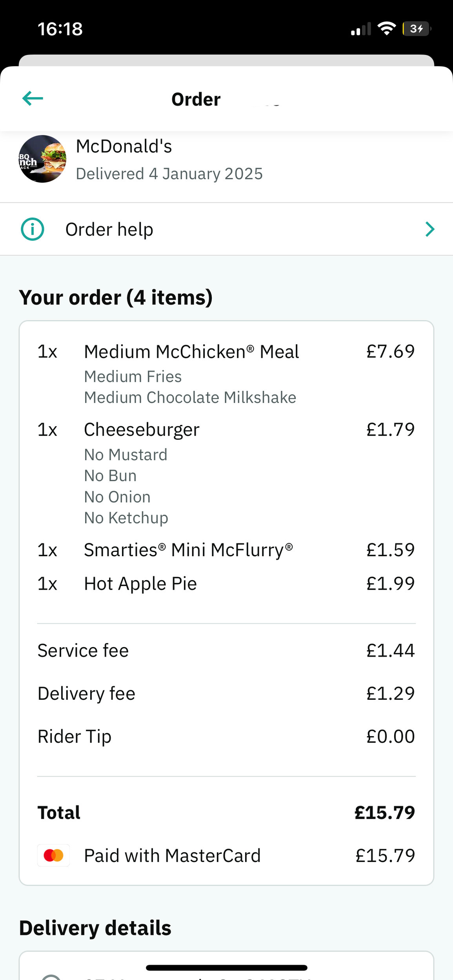
Task: Tap the Rider Tip row
Action: [226, 736]
